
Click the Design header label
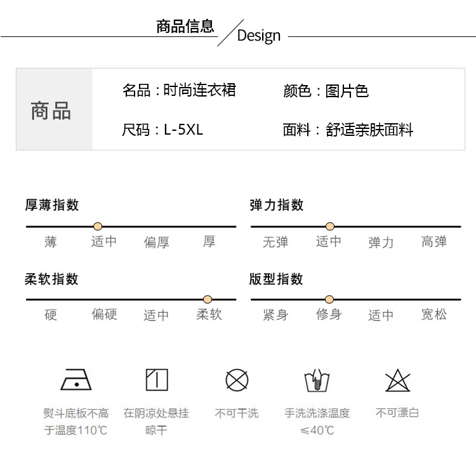[x=258, y=36]
